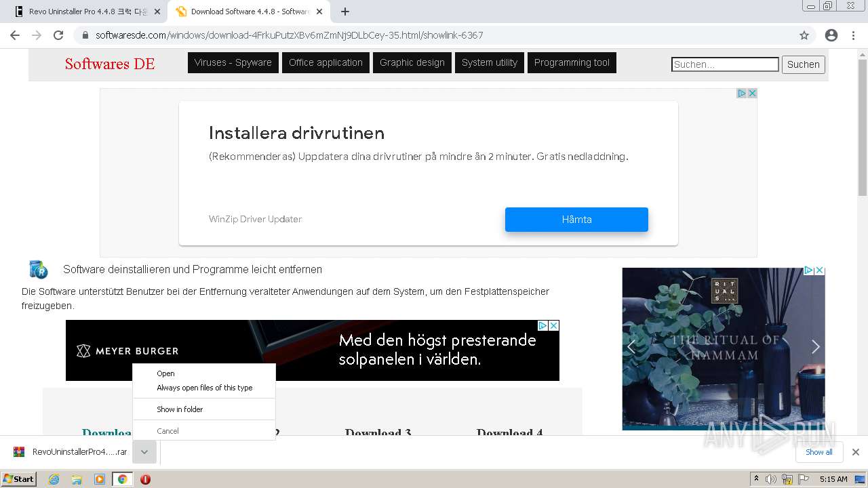This screenshot has height=488, width=868.
Task: Open the red Opera taskbar icon
Action: [145, 479]
